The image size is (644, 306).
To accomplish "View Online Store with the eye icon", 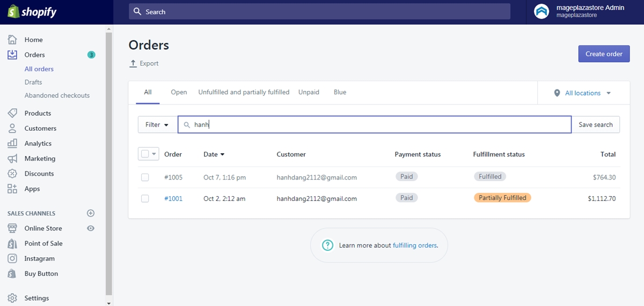I will click(91, 228).
